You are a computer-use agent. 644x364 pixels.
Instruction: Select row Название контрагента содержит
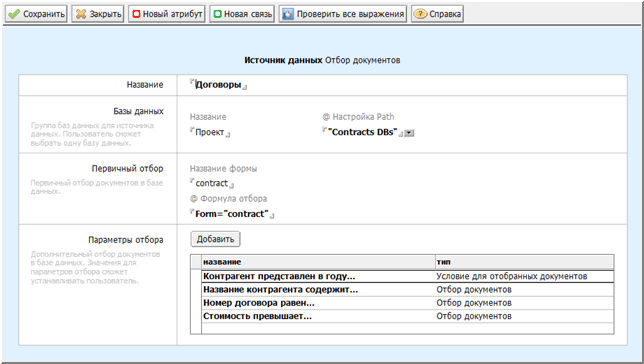402,290
